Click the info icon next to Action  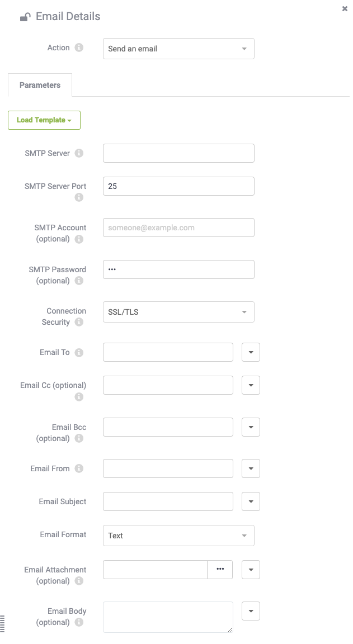point(79,48)
